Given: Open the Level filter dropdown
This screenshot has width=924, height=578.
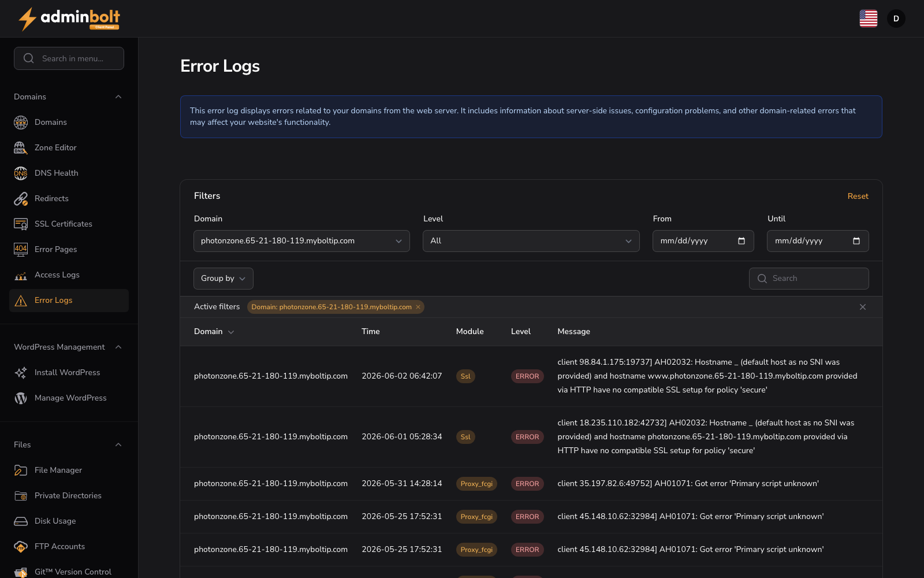Looking at the screenshot, I should [x=531, y=241].
